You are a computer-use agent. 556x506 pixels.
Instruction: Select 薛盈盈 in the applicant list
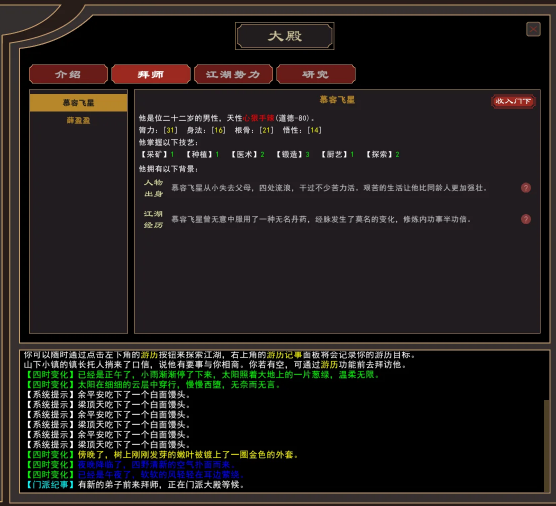click(x=78, y=121)
